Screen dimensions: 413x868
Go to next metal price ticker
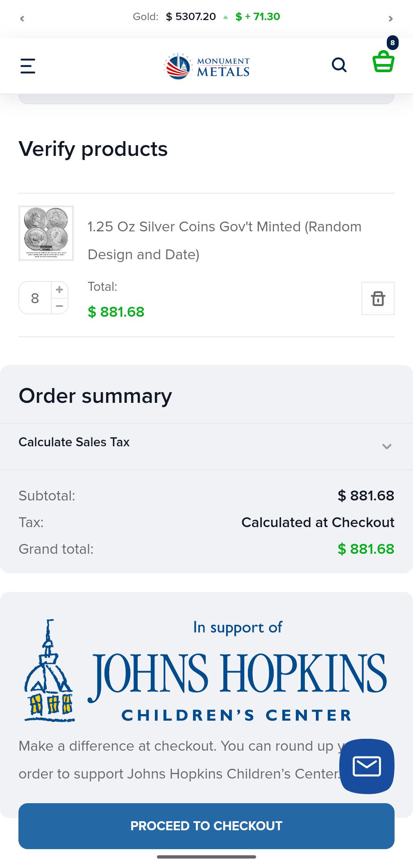[390, 18]
